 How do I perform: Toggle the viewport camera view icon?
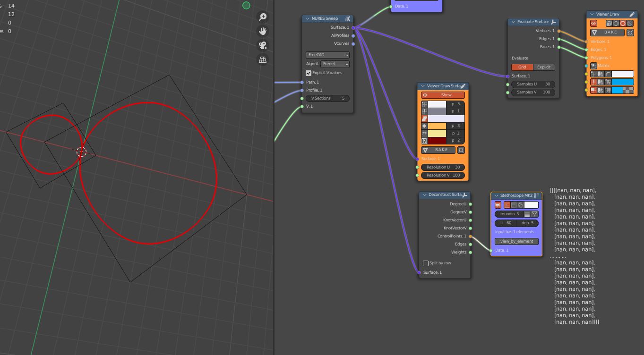point(263,45)
